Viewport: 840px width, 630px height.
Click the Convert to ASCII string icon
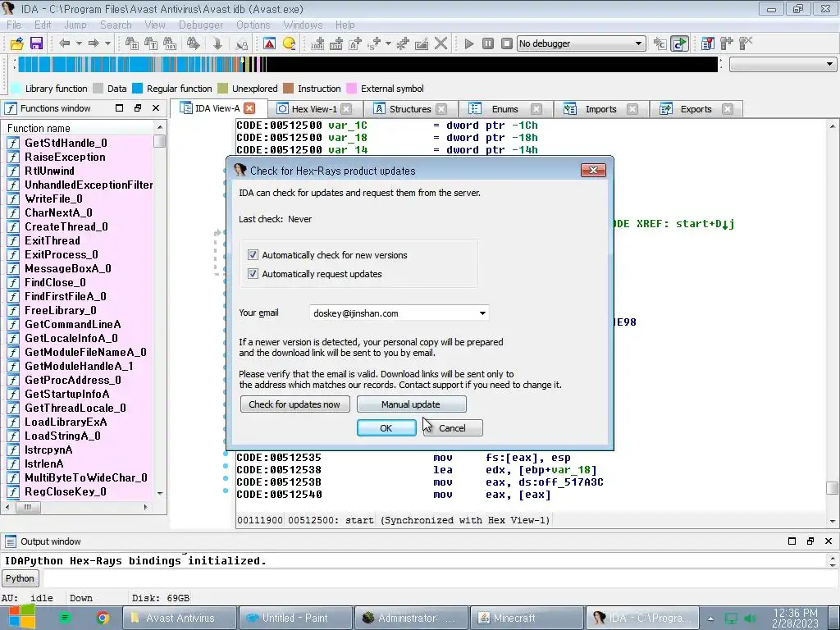354,43
